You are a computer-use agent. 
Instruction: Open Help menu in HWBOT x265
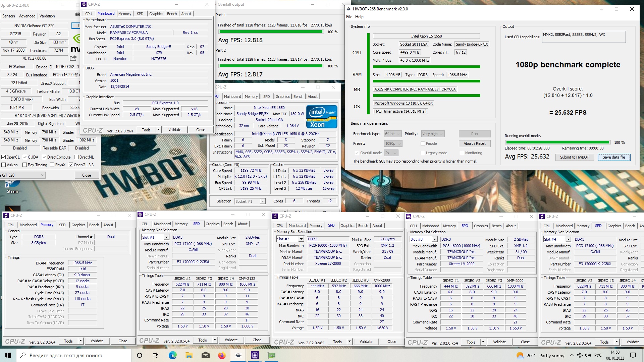[359, 17]
